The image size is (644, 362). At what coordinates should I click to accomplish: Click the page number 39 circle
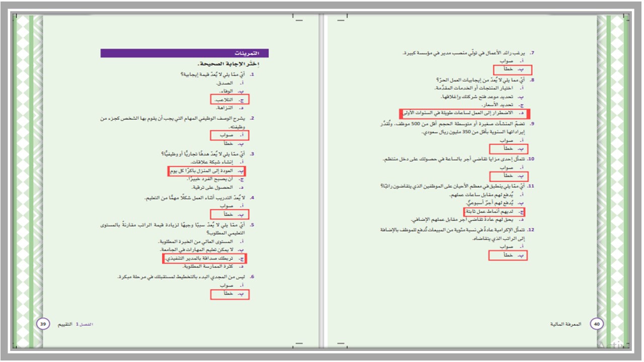coord(43,324)
